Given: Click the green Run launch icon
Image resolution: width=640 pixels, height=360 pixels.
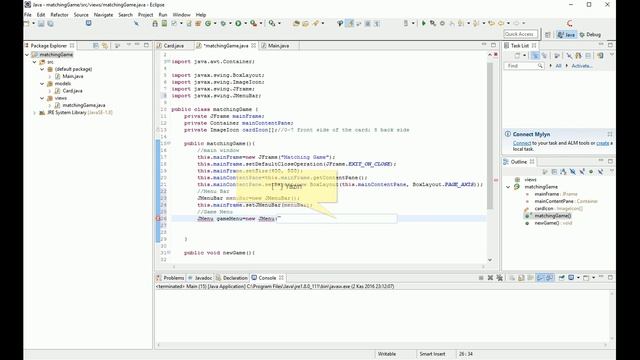Looking at the screenshot, I should pos(238,24).
